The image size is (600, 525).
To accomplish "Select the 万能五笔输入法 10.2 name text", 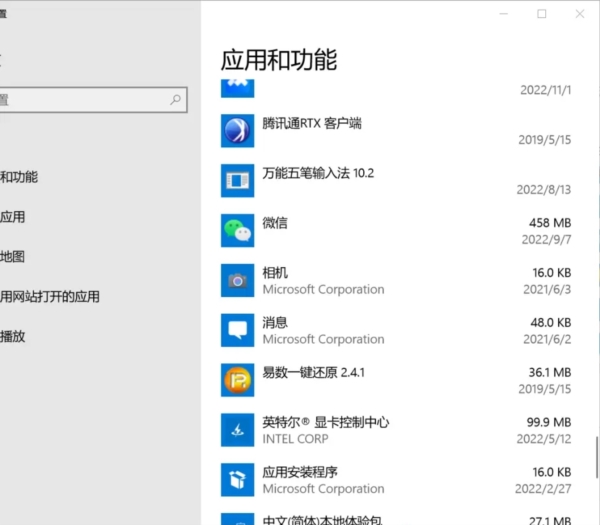I will tap(318, 173).
